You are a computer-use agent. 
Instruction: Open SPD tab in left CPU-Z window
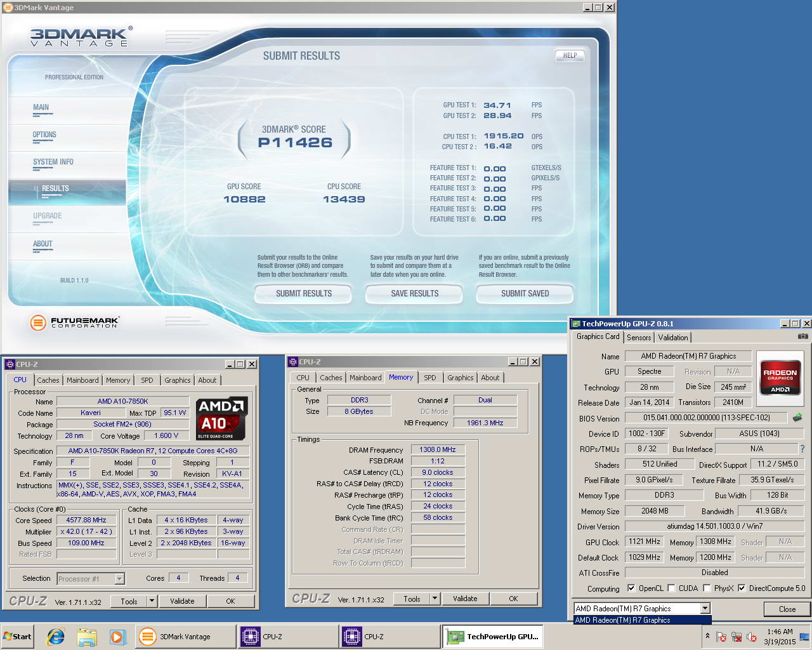[147, 380]
